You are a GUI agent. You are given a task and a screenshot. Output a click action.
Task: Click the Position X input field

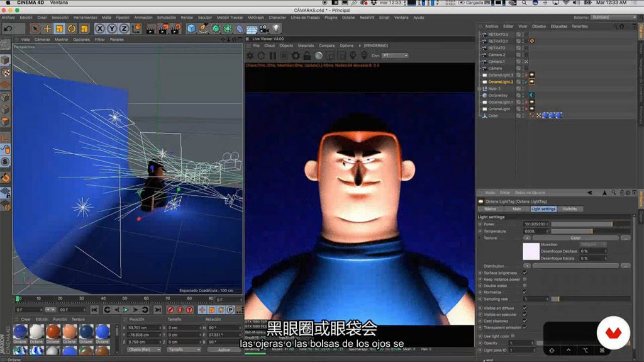(144, 328)
